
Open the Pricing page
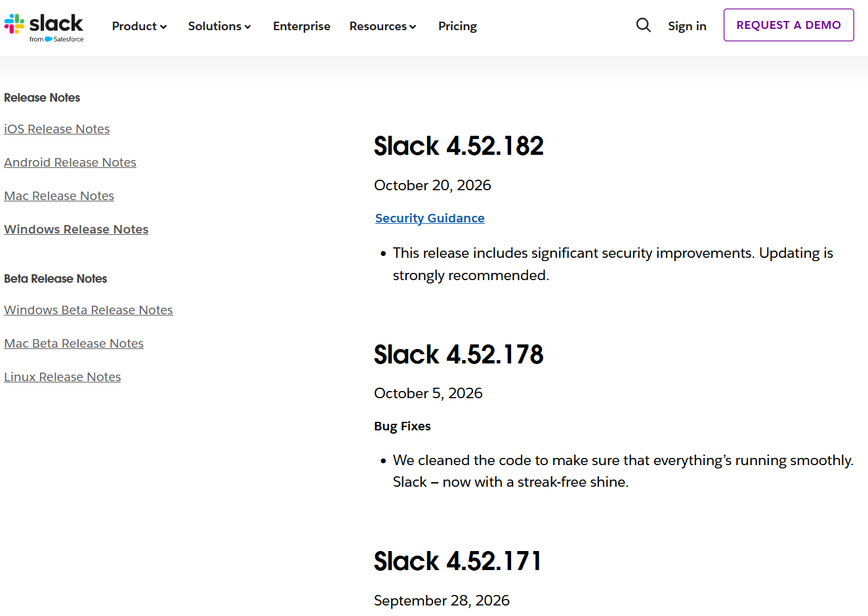[457, 26]
